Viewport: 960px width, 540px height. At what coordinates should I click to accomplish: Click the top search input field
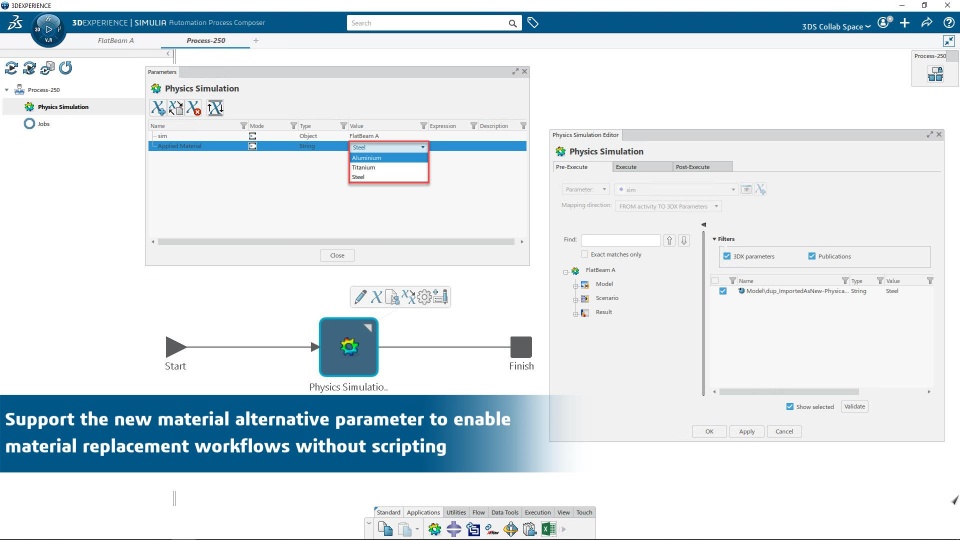(x=427, y=23)
